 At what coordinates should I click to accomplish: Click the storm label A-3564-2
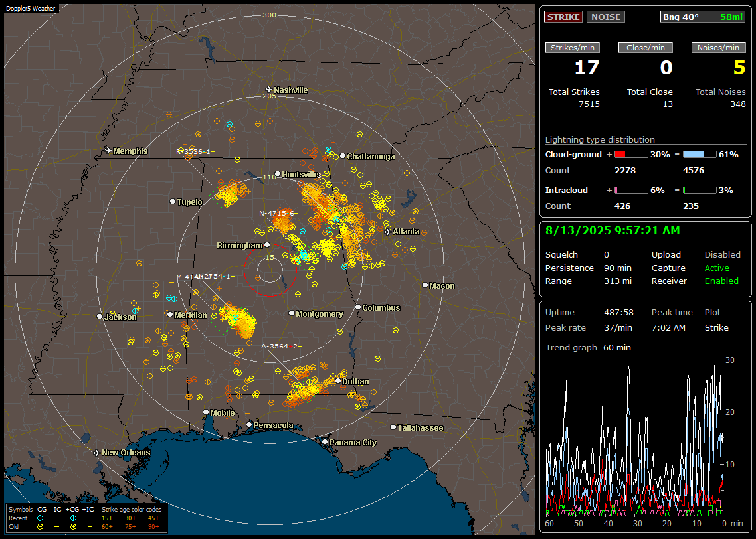tap(281, 346)
